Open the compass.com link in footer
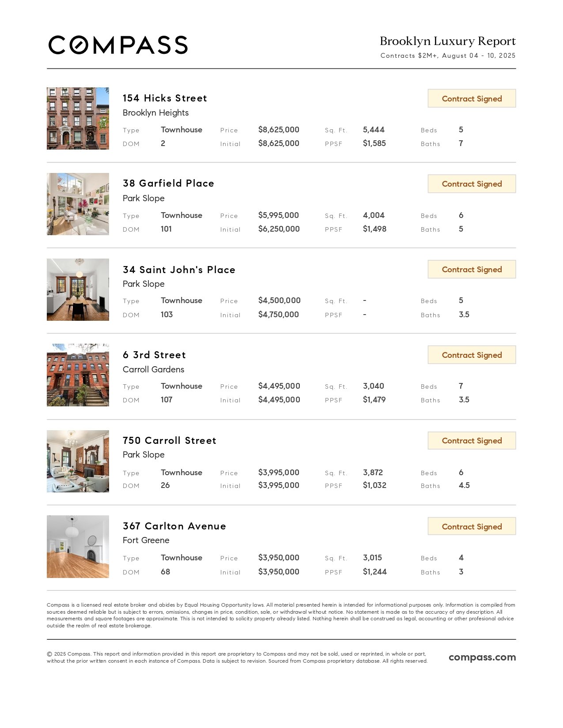 pos(482,657)
